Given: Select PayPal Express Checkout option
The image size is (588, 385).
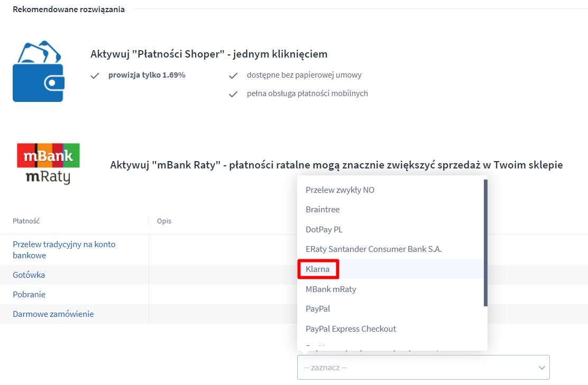Looking at the screenshot, I should point(390,329).
